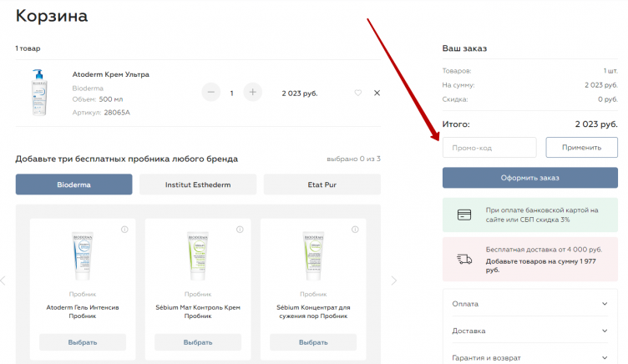The height and width of the screenshot is (364, 628).
Task: Open the Atoderm Крем Ультра product thumbnail
Action: pyautogui.click(x=39, y=92)
